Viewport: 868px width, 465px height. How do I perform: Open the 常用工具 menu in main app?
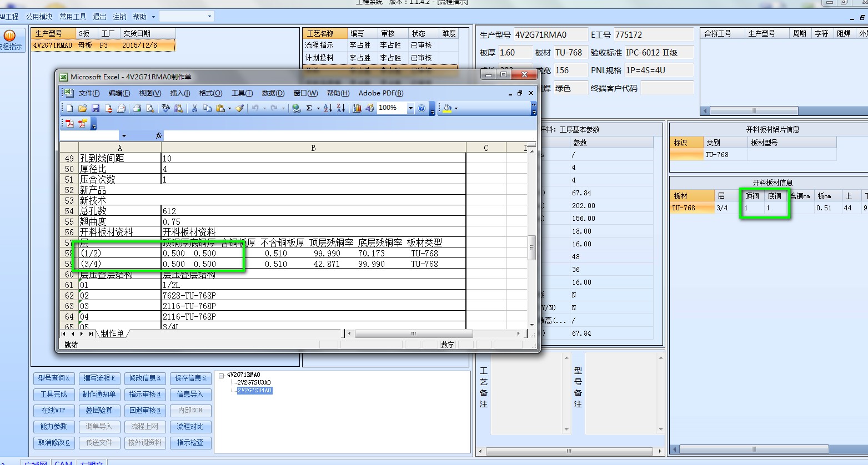(x=73, y=17)
